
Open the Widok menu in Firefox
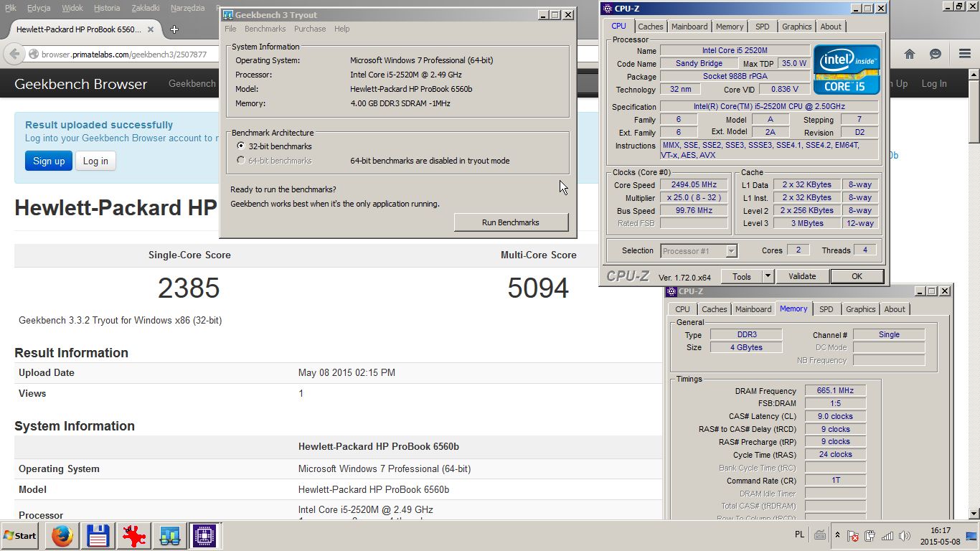click(x=72, y=8)
